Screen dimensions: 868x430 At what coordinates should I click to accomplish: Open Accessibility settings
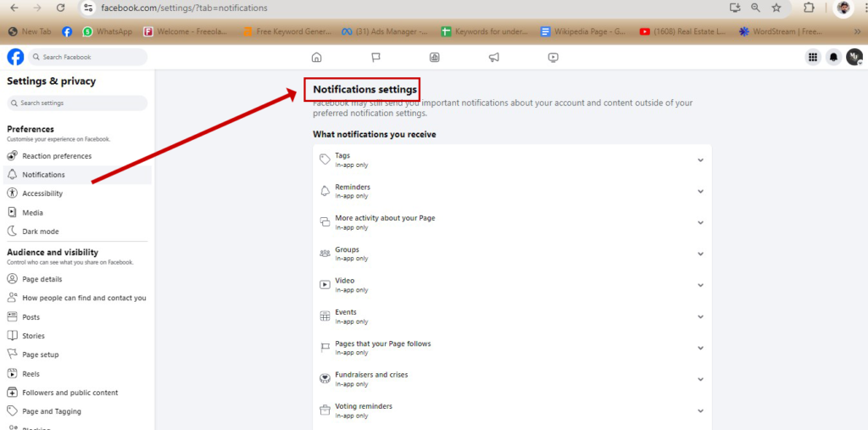pos(77,193)
